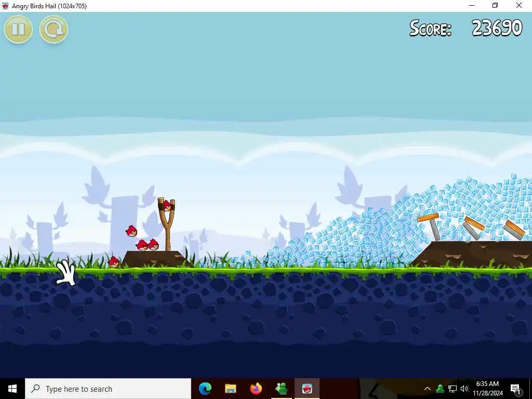The width and height of the screenshot is (532, 399).
Task: Open the green people app on the taskbar
Action: (281, 389)
